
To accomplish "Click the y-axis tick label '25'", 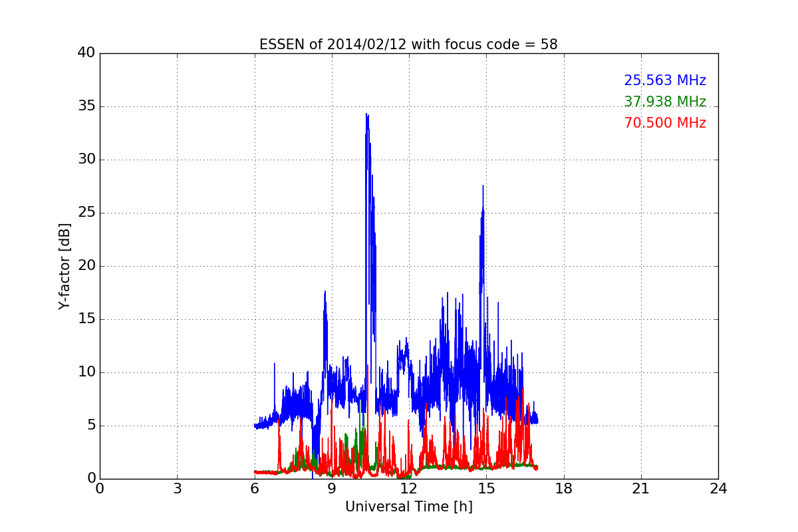I will click(86, 213).
